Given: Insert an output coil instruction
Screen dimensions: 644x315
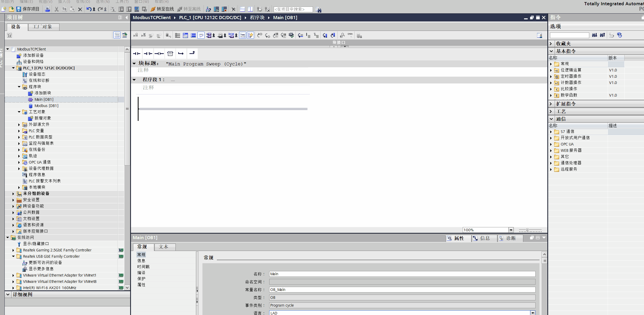Looking at the screenshot, I should tap(159, 54).
